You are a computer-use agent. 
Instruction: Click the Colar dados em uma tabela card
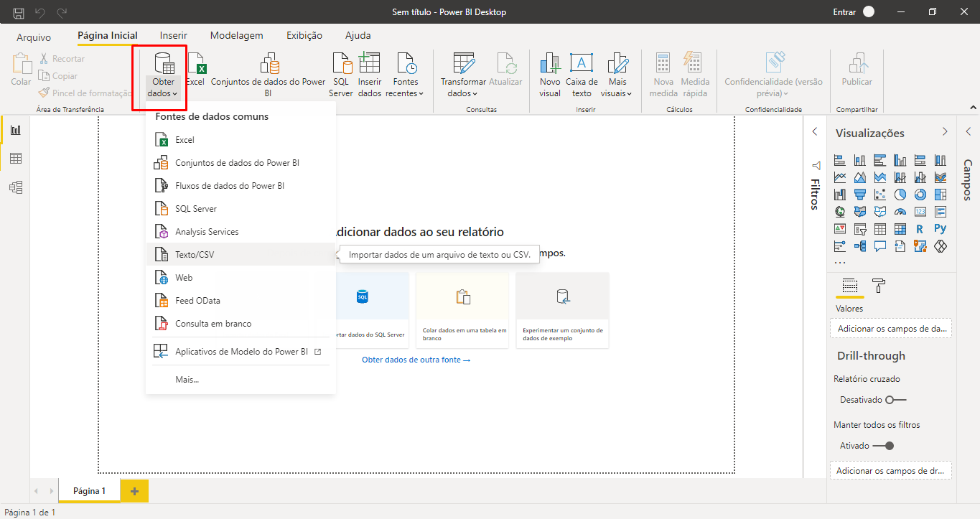tap(462, 310)
